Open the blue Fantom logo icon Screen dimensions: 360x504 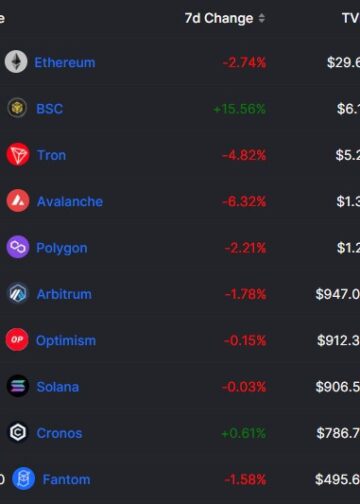click(x=23, y=479)
